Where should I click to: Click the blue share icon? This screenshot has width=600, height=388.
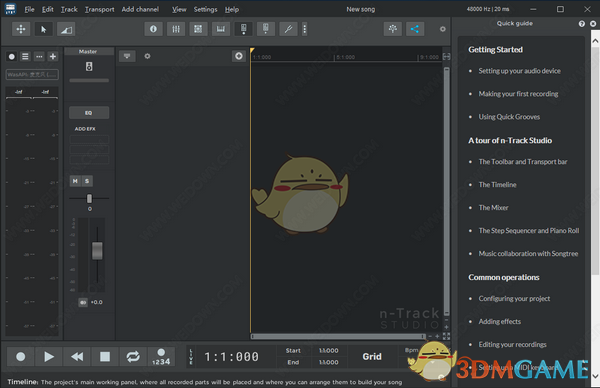[x=415, y=29]
